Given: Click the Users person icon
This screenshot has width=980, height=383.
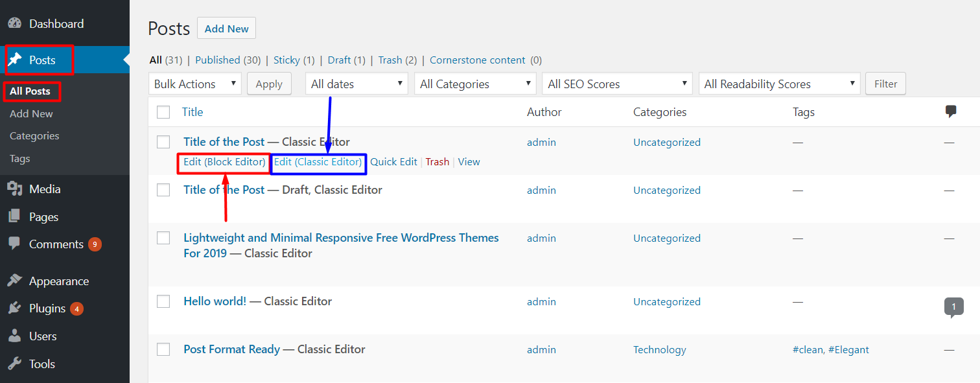Looking at the screenshot, I should click(x=14, y=336).
